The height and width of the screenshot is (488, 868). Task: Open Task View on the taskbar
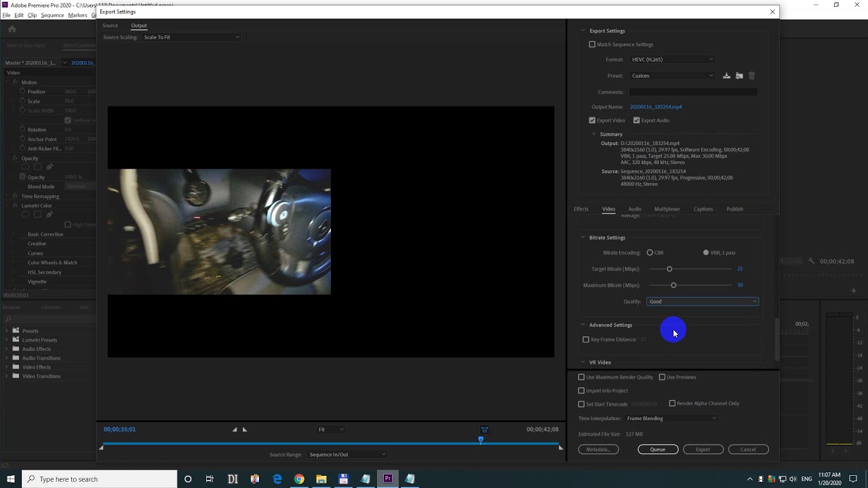[x=210, y=479]
